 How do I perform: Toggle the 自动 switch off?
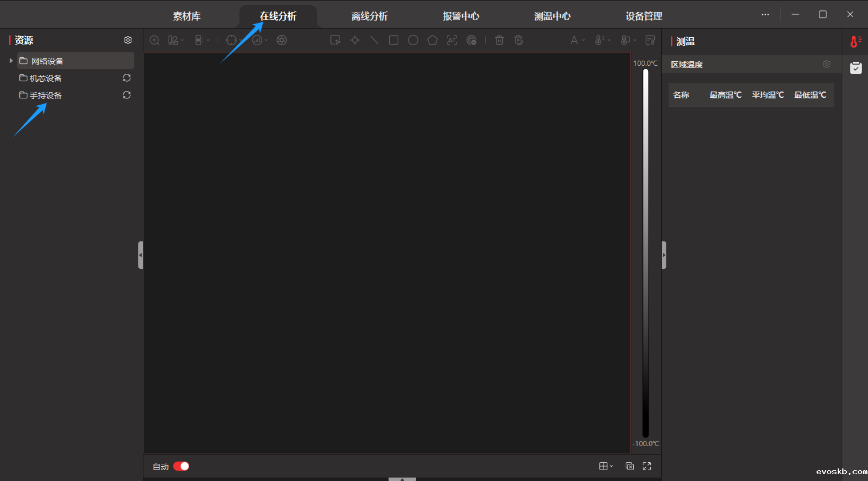pyautogui.click(x=181, y=466)
